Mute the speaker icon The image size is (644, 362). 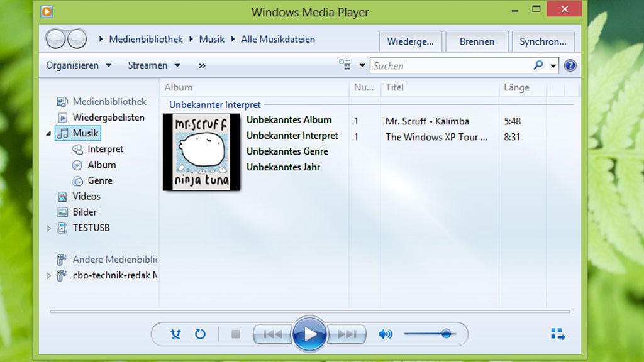click(386, 334)
